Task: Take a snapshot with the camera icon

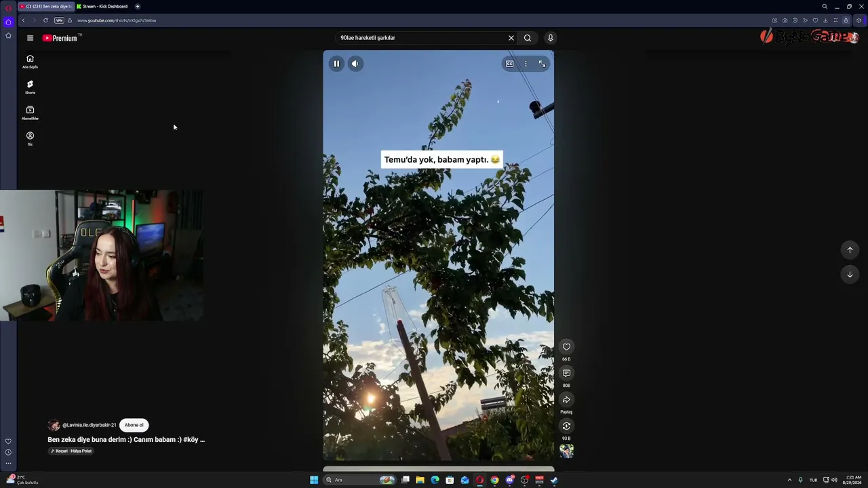Action: click(785, 20)
